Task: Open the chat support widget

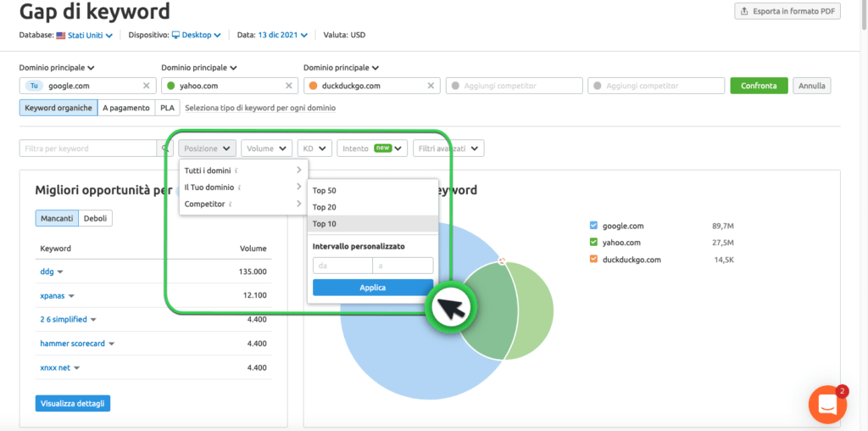Action: [827, 405]
